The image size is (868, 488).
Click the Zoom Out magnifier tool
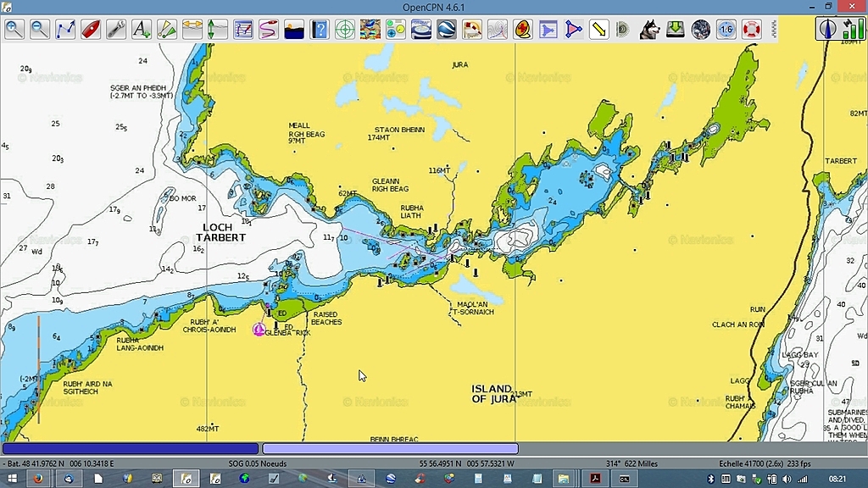point(40,30)
